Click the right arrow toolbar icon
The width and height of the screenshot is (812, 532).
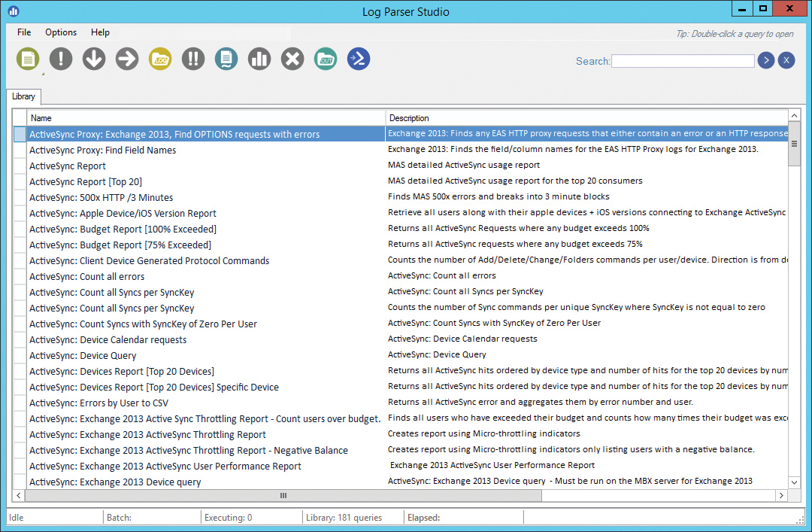click(x=126, y=59)
